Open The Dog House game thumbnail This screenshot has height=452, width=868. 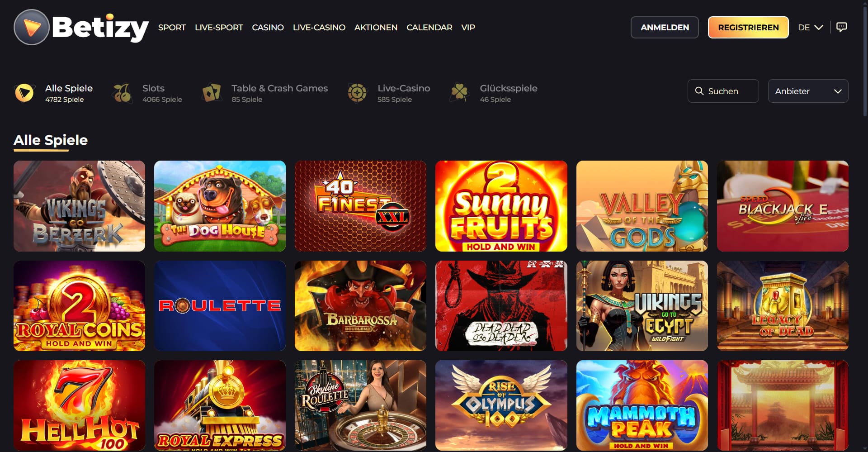coord(220,206)
